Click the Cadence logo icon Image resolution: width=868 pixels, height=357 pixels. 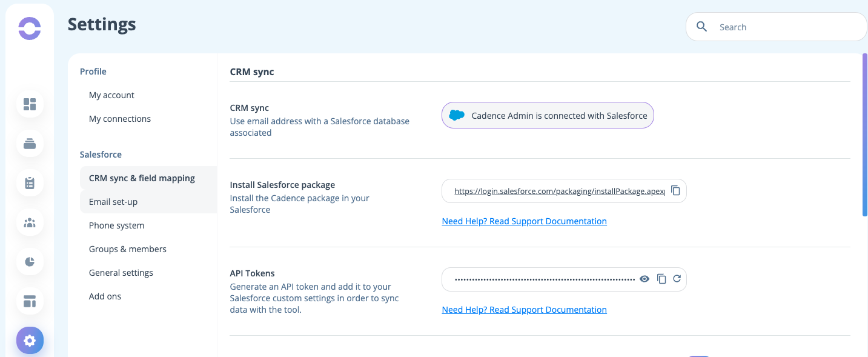coord(29,28)
